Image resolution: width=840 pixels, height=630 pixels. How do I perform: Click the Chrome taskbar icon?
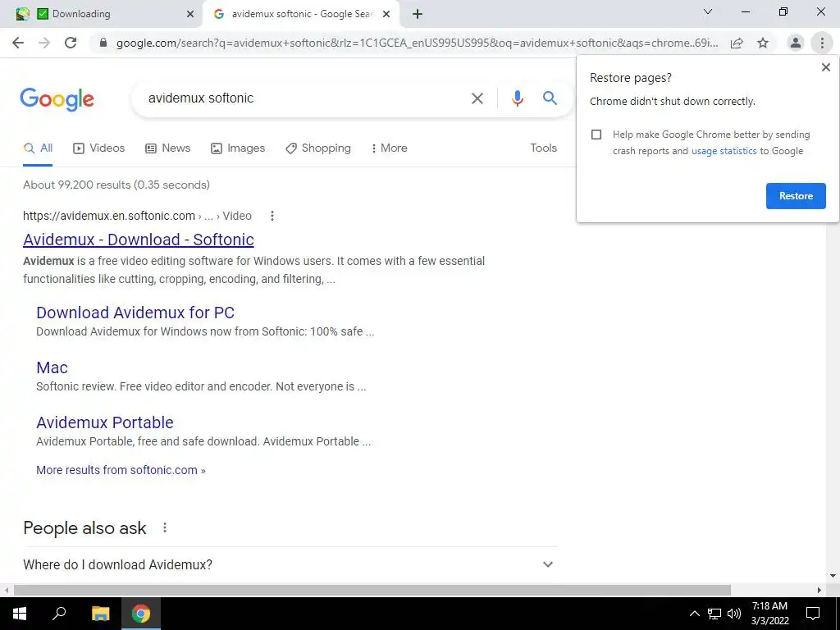tap(141, 614)
